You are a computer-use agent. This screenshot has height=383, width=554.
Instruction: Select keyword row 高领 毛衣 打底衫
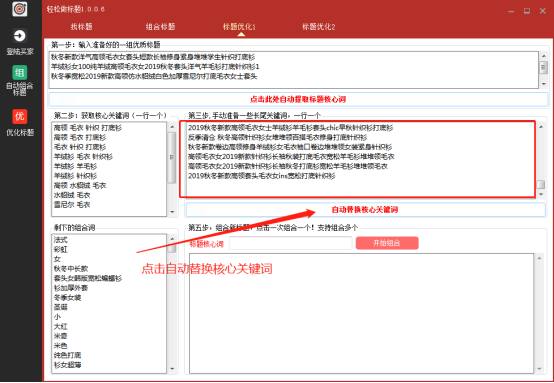pyautogui.click(x=80, y=137)
